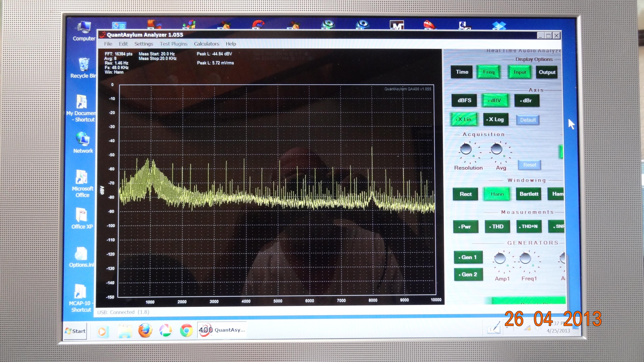Adjust the Avg knob
The image size is (644, 362).
496,149
